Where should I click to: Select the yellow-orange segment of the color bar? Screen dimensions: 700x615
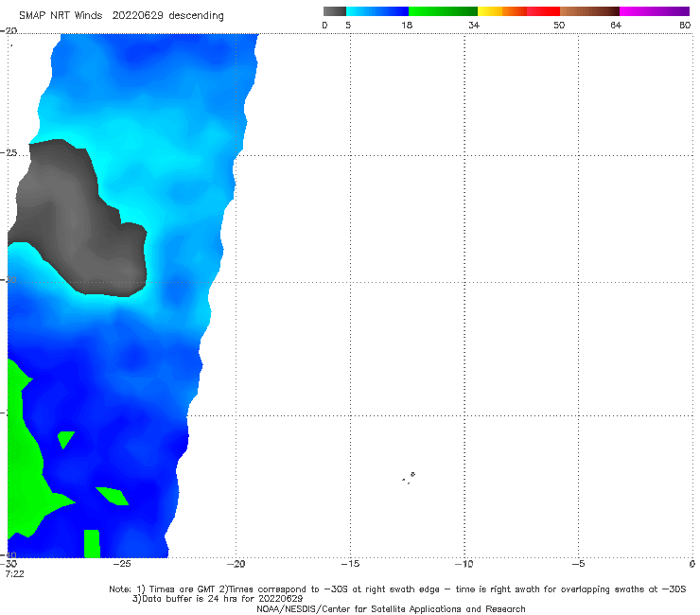coord(502,11)
